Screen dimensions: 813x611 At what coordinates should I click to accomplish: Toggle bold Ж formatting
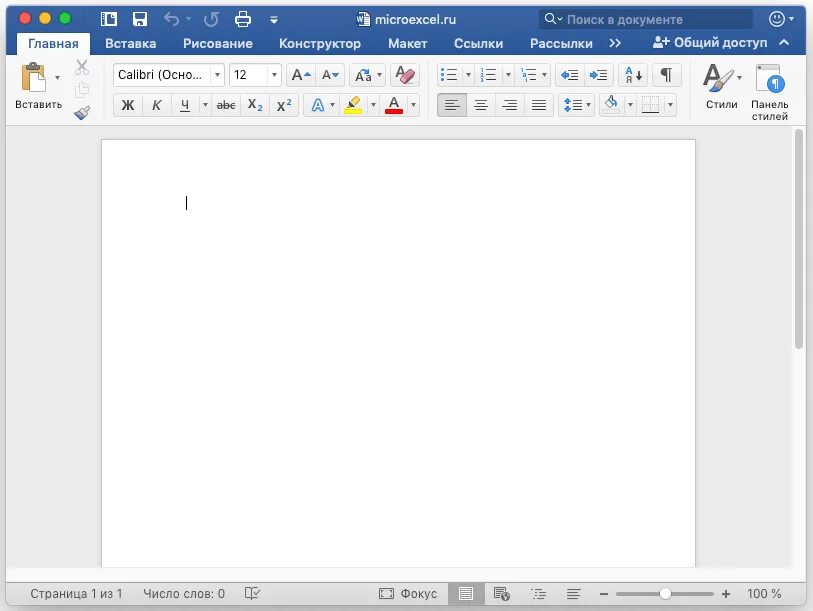128,105
